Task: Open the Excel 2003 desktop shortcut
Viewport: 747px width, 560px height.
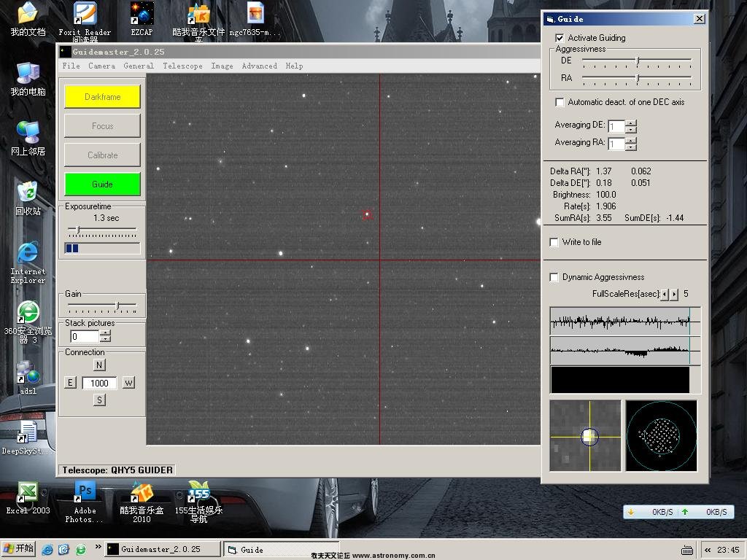Action: pyautogui.click(x=28, y=492)
